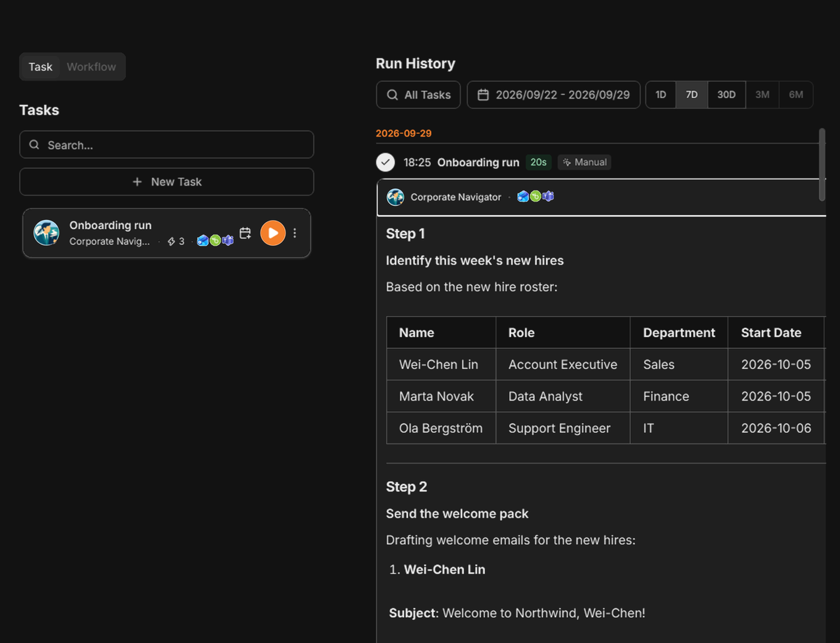This screenshot has height=643, width=840.
Task: Click the Tasks section heading
Action: pyautogui.click(x=39, y=110)
